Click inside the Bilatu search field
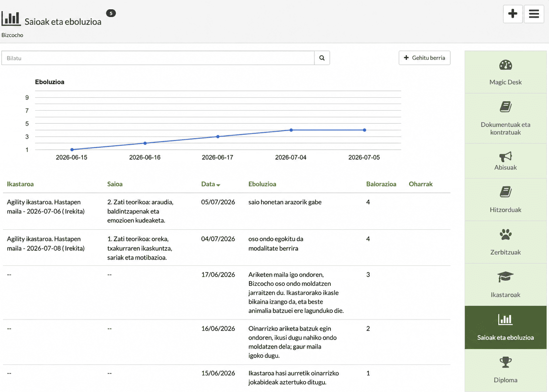Screen dimensions: 549x392 [x=158, y=58]
